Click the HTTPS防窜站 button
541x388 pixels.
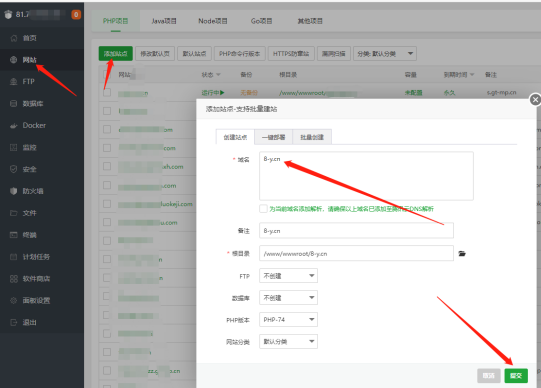click(291, 53)
